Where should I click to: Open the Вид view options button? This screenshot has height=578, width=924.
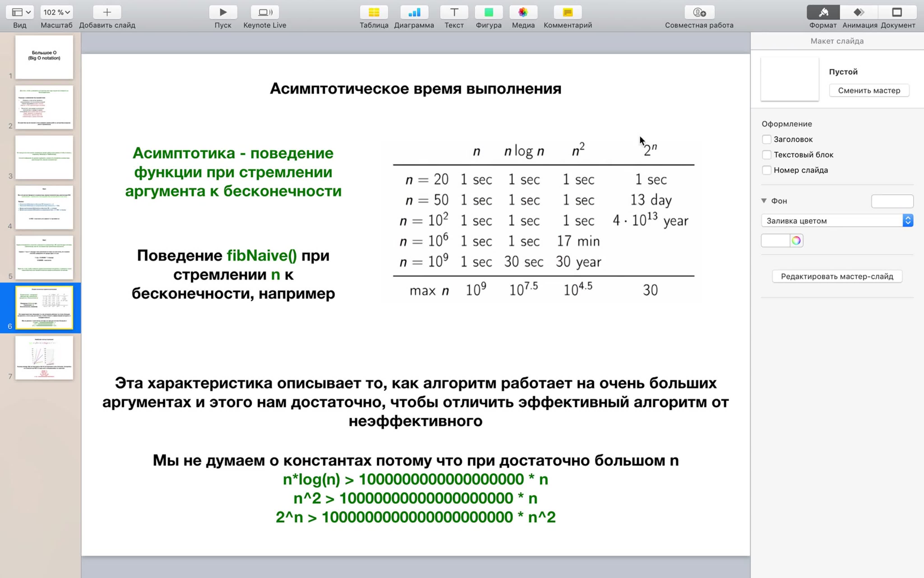[20, 12]
